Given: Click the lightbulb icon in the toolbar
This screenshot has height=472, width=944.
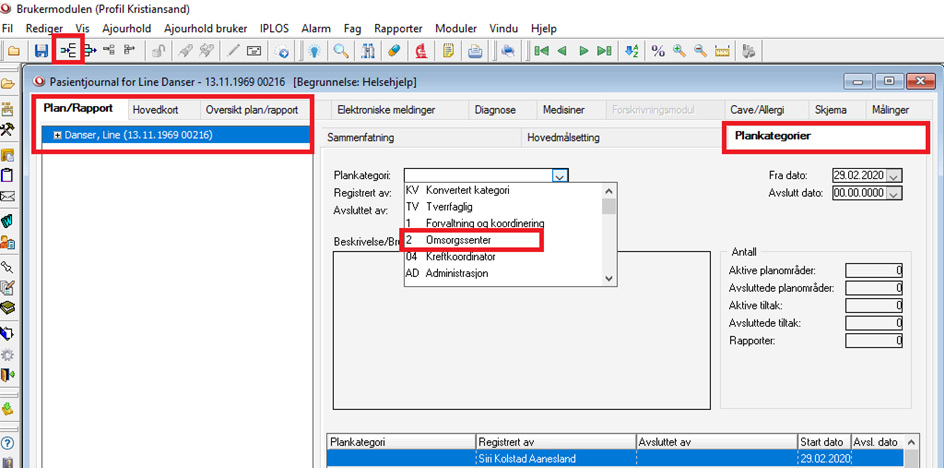Looking at the screenshot, I should [x=314, y=50].
